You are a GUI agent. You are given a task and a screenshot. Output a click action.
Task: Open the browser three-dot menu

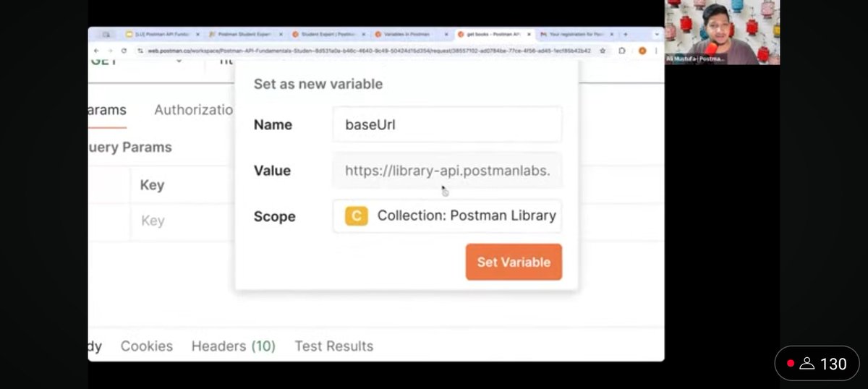pos(657,51)
